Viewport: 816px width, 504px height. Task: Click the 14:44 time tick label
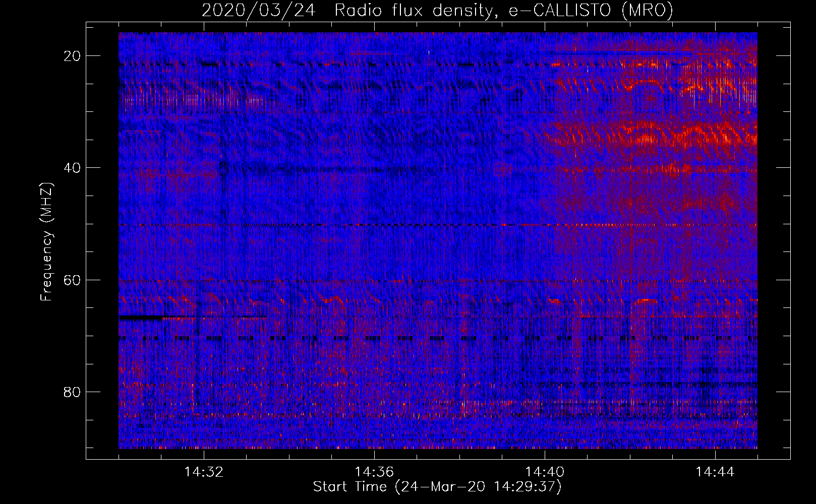(x=715, y=472)
